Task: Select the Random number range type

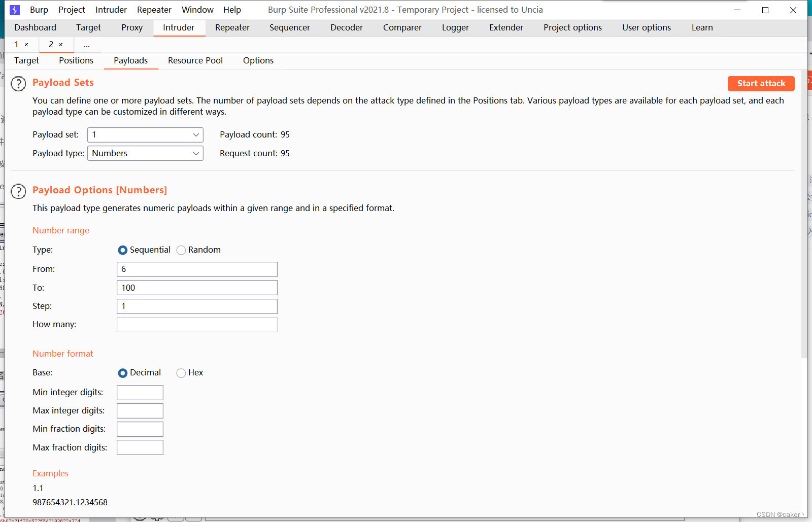Action: pyautogui.click(x=181, y=250)
